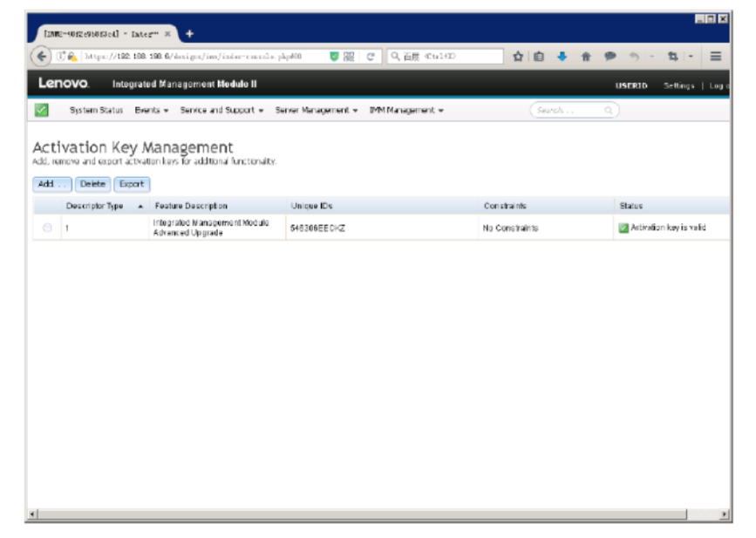Click the QR code icon in address bar

pos(349,57)
